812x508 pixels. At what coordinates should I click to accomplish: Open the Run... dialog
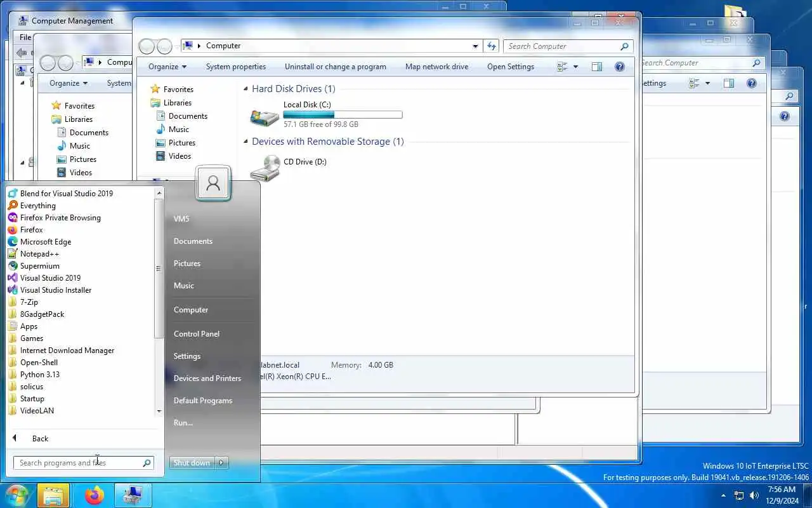183,423
